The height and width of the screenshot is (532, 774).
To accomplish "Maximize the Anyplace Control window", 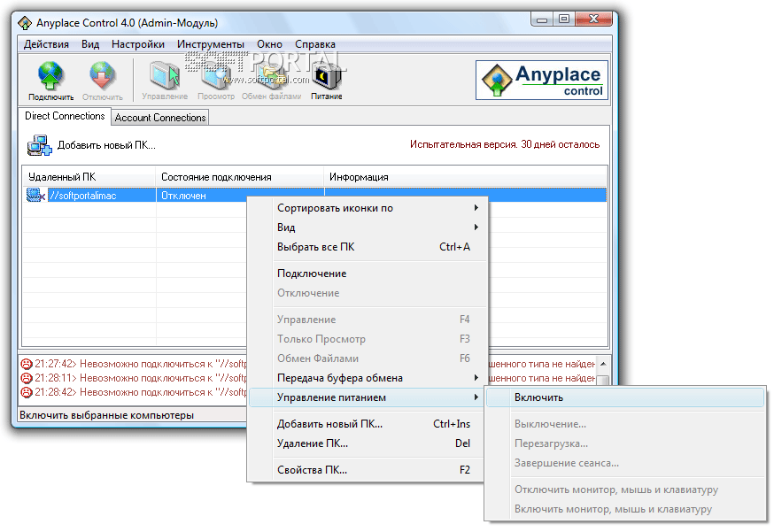I will click(564, 19).
